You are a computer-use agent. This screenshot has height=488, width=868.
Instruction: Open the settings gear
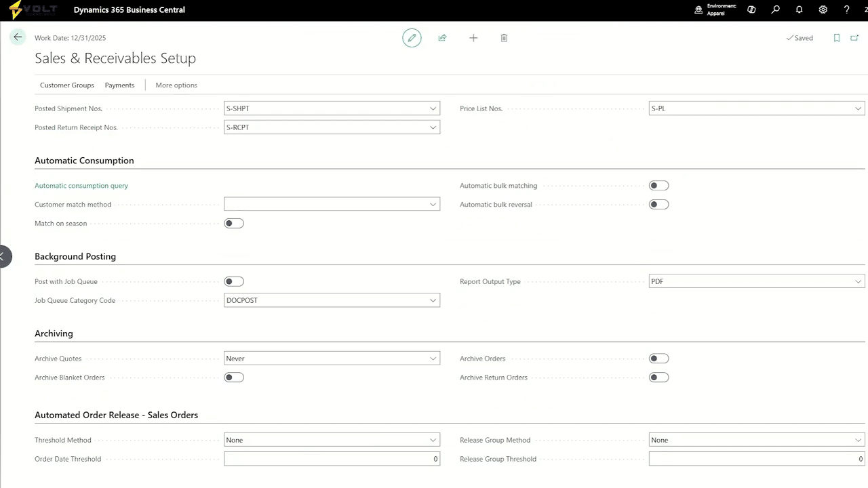tap(823, 9)
